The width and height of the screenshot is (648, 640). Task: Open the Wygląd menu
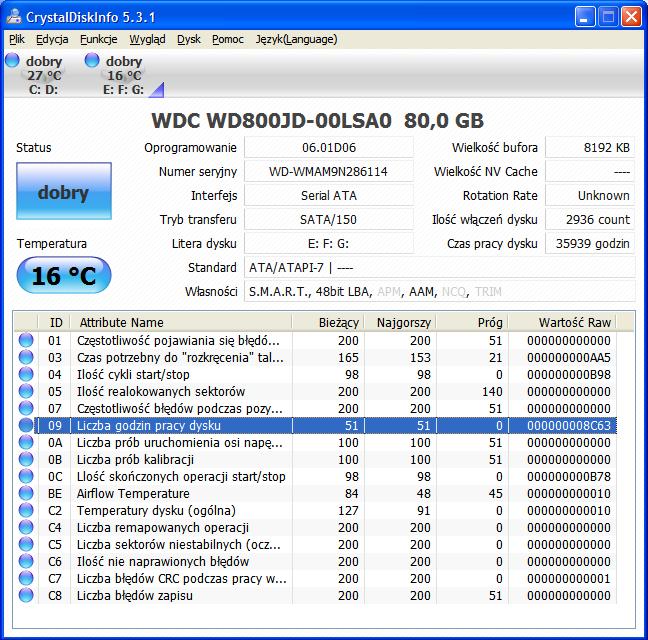pos(147,39)
